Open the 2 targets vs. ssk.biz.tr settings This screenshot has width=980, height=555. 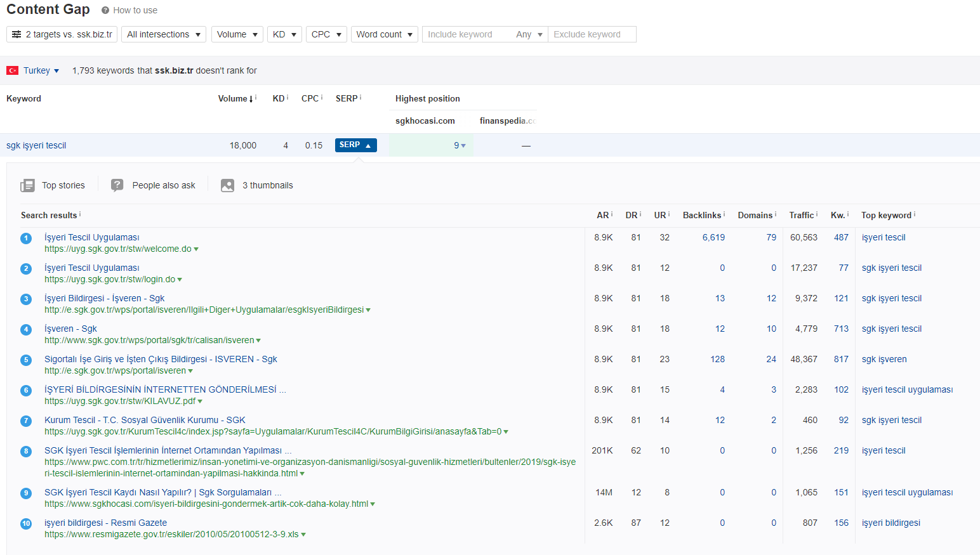[62, 34]
